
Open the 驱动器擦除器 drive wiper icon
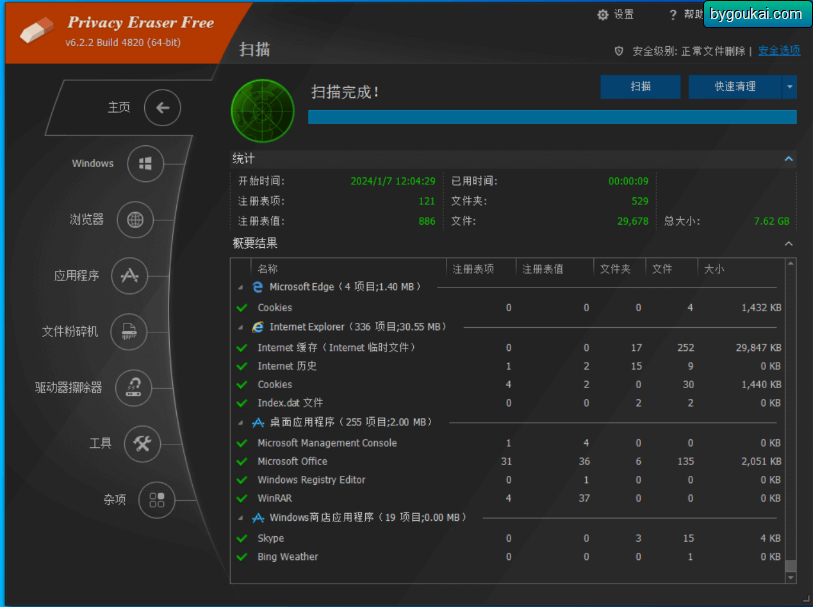click(x=133, y=387)
